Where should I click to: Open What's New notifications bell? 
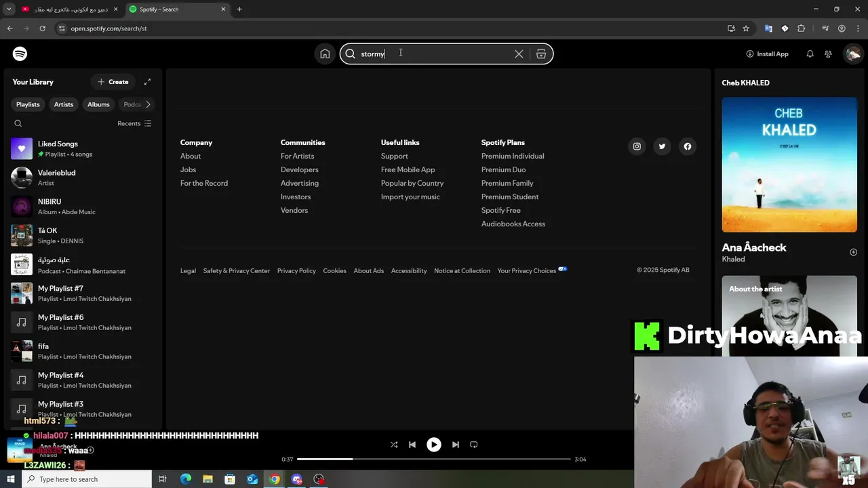[x=810, y=54]
